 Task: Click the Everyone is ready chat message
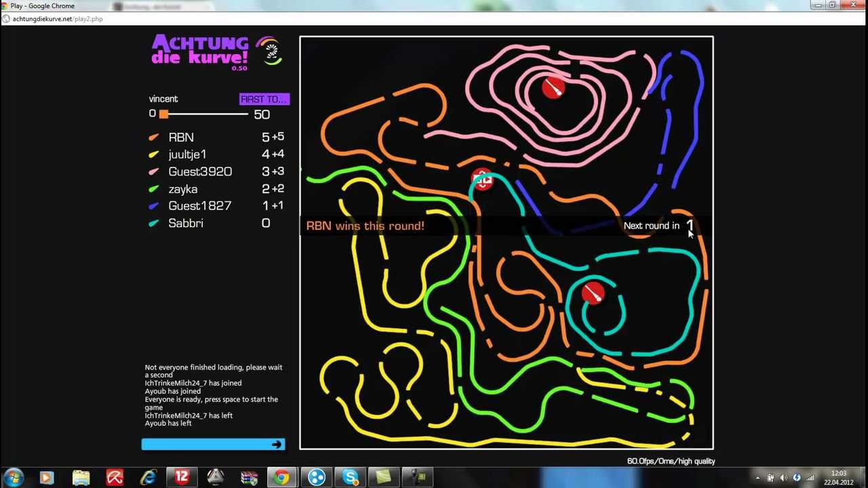(x=212, y=403)
